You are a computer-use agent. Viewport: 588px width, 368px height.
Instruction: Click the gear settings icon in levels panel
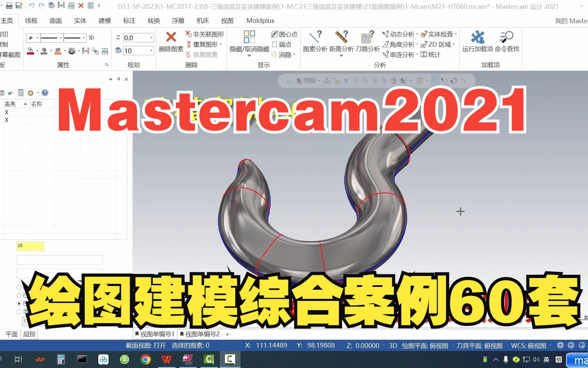pyautogui.click(x=31, y=93)
